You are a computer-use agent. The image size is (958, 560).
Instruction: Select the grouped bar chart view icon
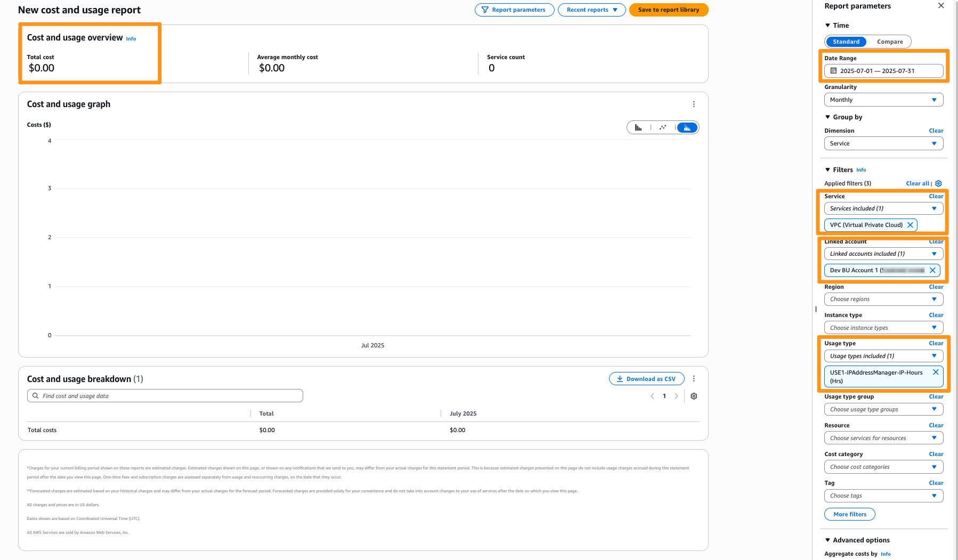(639, 127)
